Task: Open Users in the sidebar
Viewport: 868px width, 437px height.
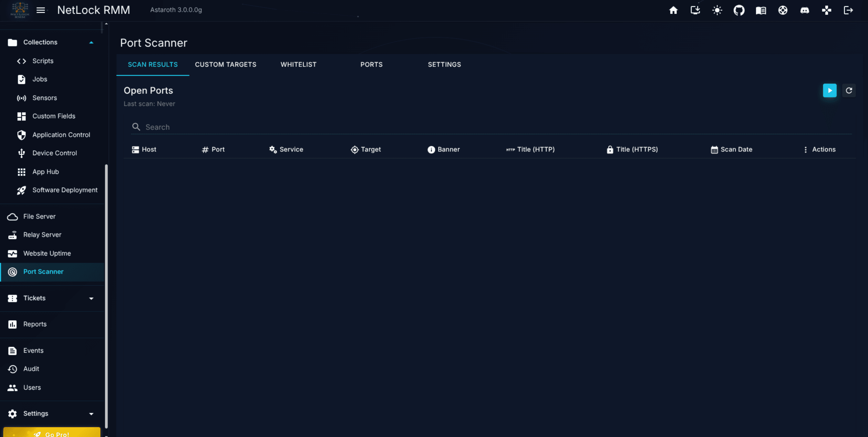Action: 52,387
